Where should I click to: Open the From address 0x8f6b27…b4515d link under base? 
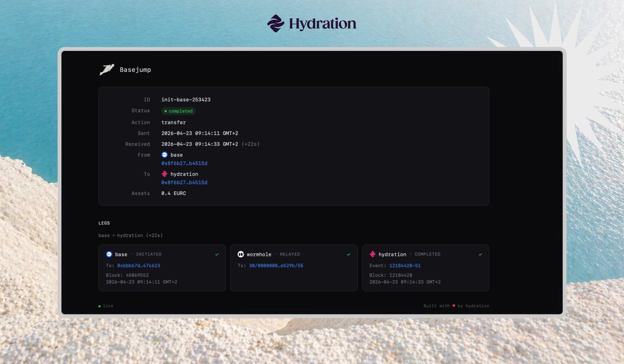tap(185, 163)
